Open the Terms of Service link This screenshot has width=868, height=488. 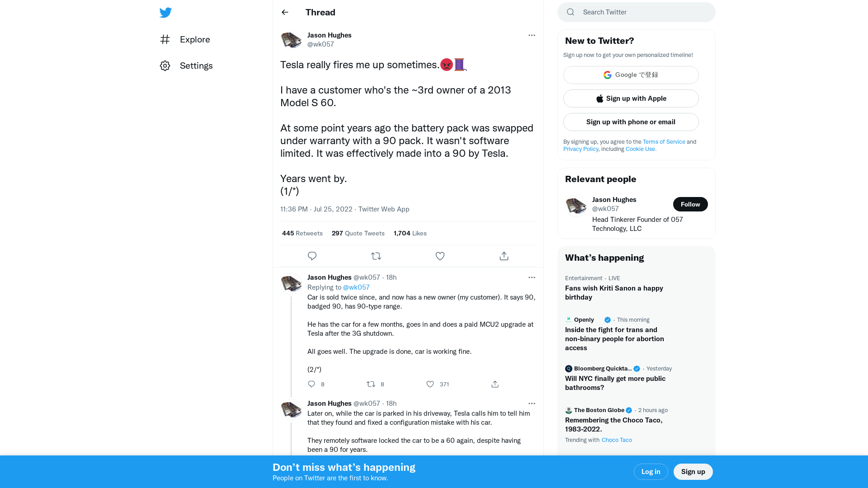click(664, 142)
